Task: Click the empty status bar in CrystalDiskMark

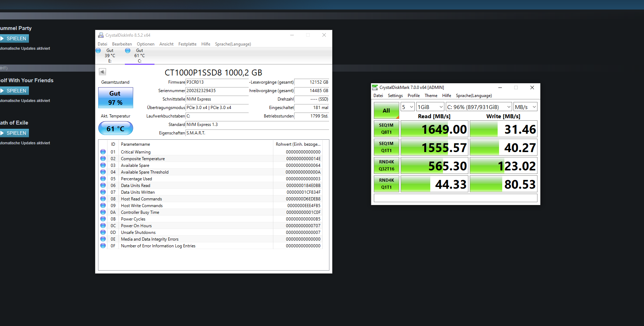Action: pos(456,198)
